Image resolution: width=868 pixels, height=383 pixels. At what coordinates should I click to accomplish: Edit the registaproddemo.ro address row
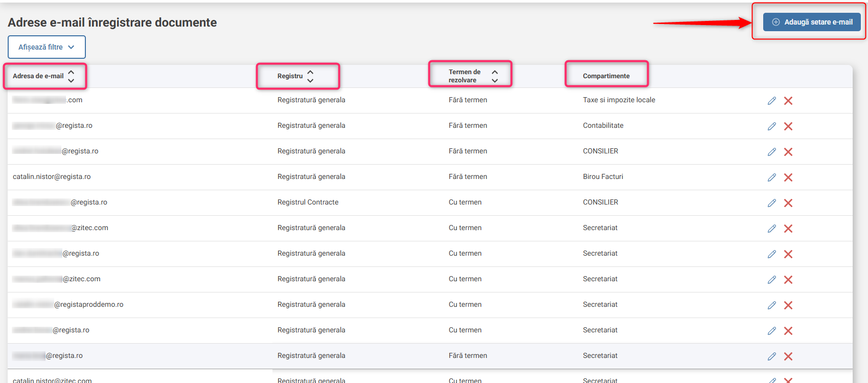772,305
